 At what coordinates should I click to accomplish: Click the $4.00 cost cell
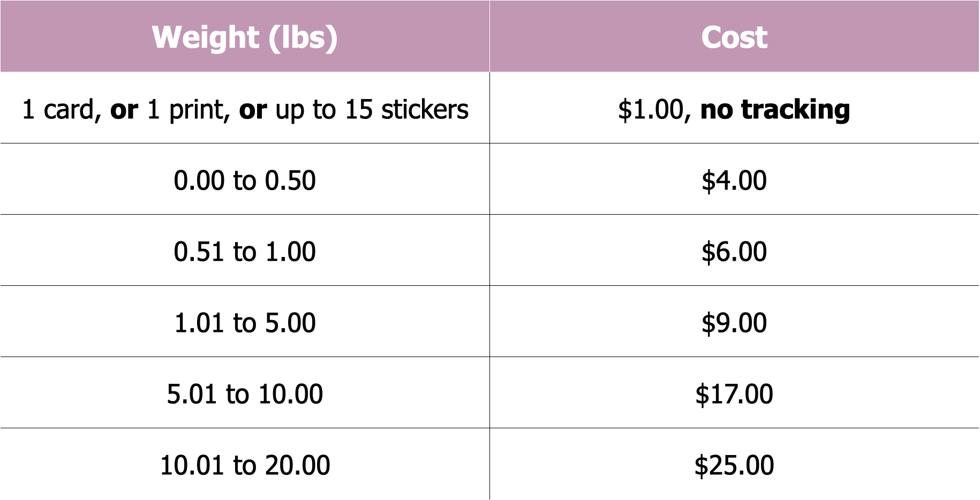pos(735,179)
